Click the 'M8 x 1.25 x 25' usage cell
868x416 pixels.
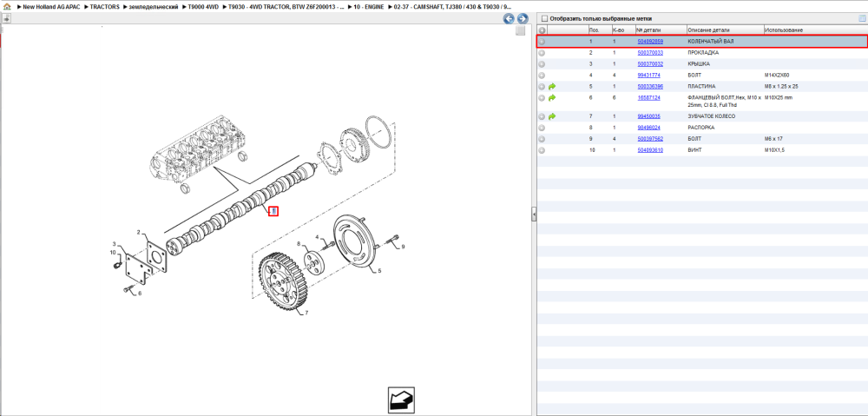click(x=781, y=86)
